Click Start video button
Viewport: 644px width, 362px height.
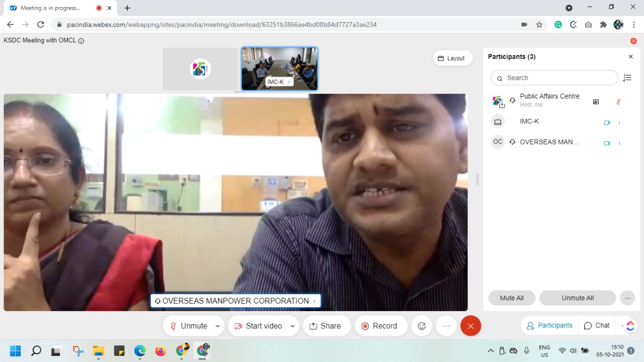click(x=258, y=326)
